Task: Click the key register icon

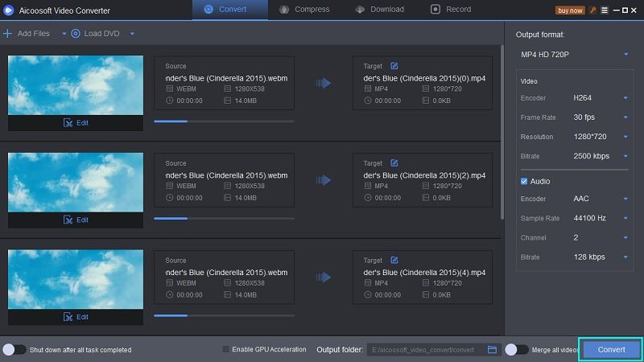Action: coord(592,10)
